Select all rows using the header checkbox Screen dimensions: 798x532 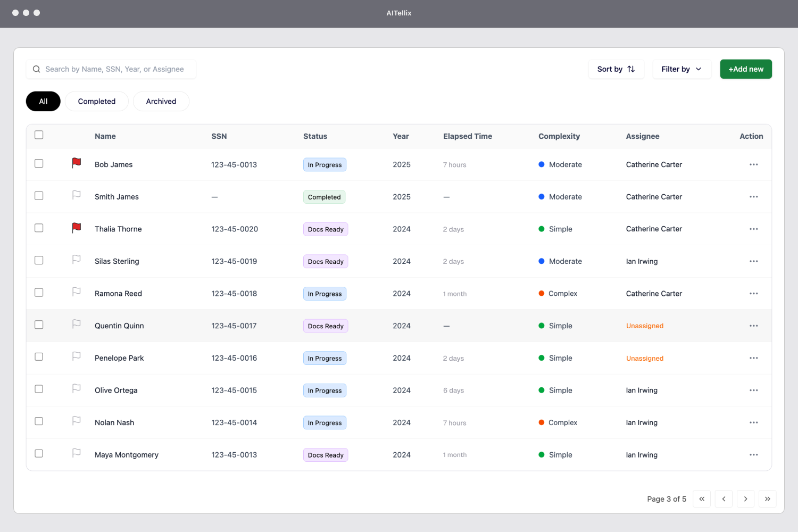point(39,135)
